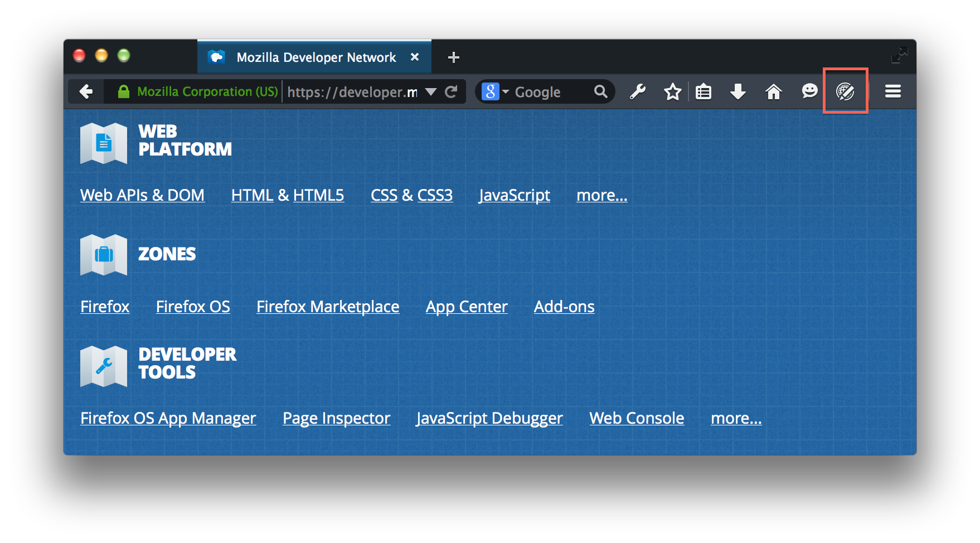Open the Web APIs & DOM link
Image resolution: width=980 pixels, height=543 pixels.
tap(142, 196)
